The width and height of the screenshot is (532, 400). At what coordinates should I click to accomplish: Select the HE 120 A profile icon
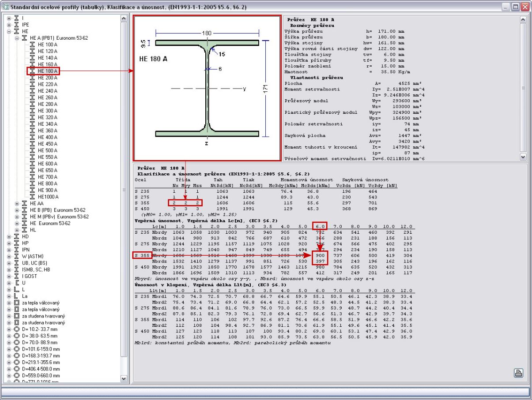[x=32, y=51]
